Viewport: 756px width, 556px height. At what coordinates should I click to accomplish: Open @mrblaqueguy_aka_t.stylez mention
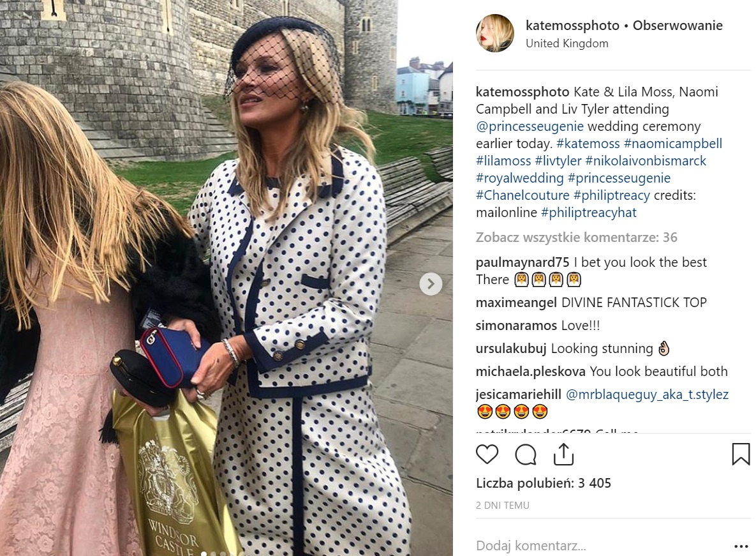647,394
